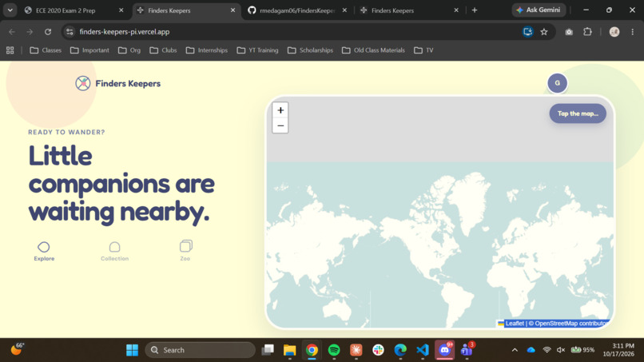
Task: Open Task View on the taskbar
Action: point(268,350)
